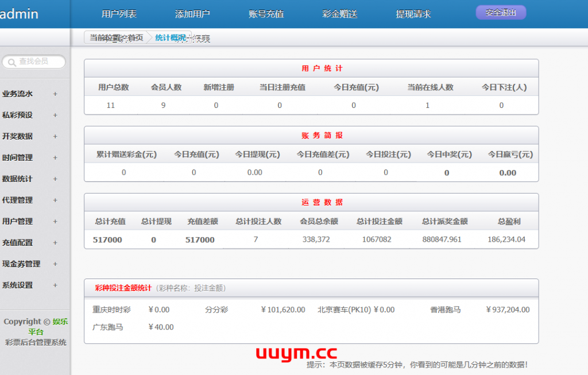Click the 娱乐平台 copyright link
Image resolution: width=588 pixels, height=375 pixels.
[x=60, y=322]
